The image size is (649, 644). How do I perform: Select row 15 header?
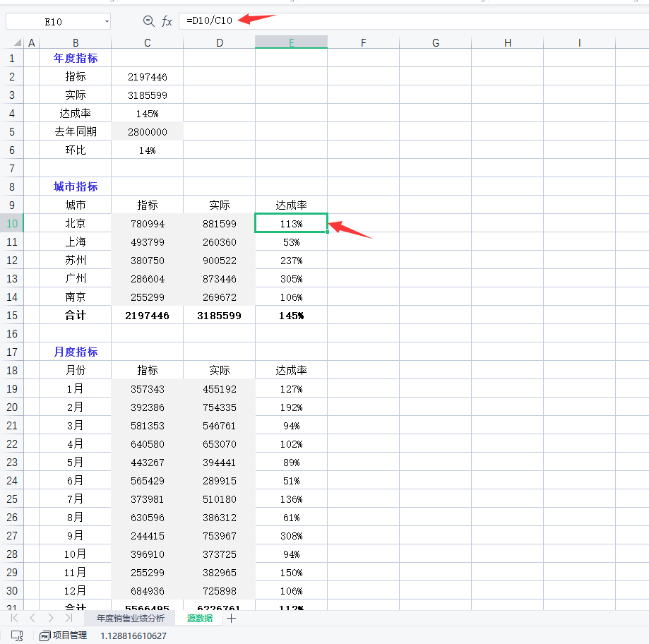(12, 316)
